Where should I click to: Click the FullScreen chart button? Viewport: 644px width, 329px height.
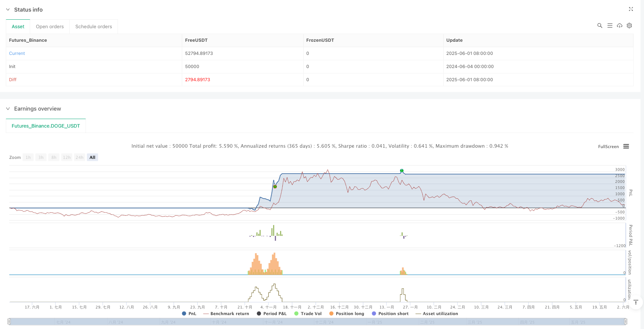pos(608,147)
